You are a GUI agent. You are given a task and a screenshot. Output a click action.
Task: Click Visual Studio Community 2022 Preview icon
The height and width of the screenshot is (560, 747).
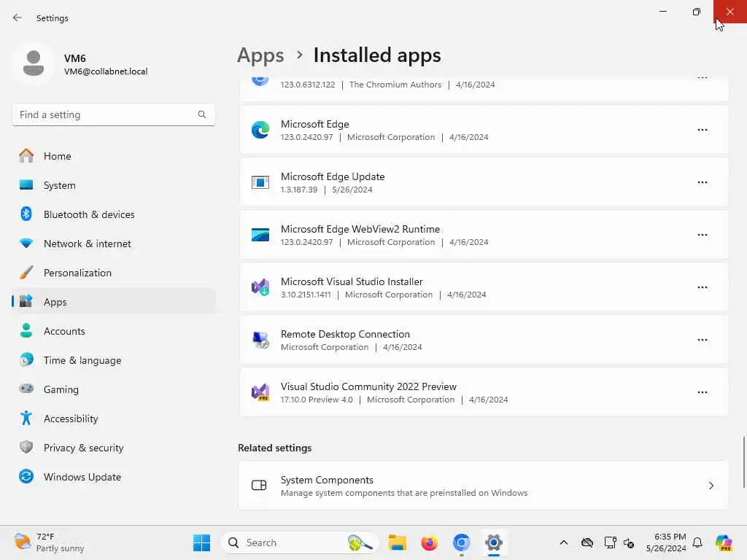click(x=260, y=392)
